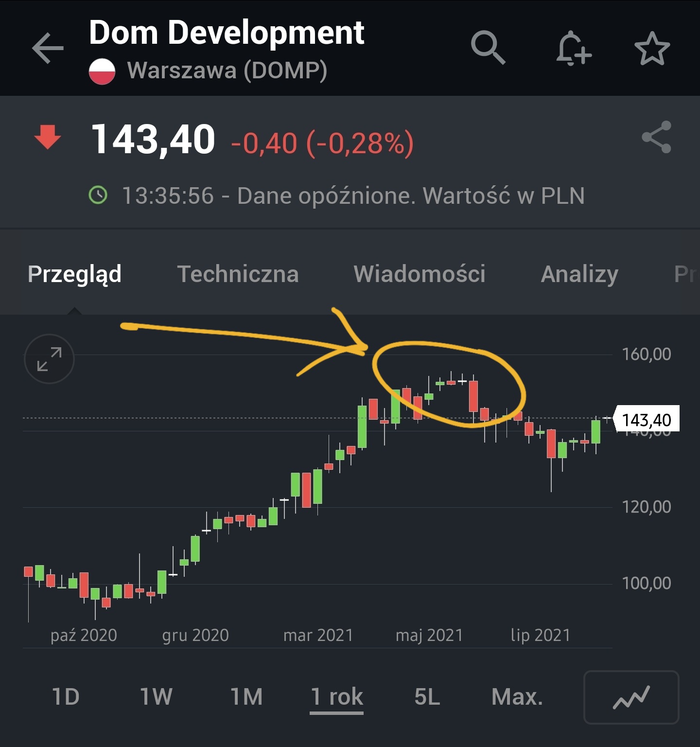Choose the Max. chart period
The width and height of the screenshot is (700, 747).
click(517, 697)
